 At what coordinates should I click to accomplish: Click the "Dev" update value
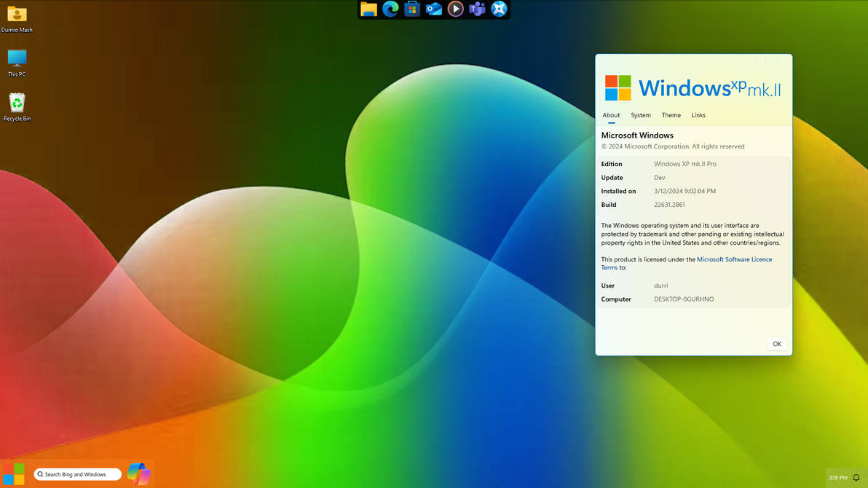[x=659, y=178]
